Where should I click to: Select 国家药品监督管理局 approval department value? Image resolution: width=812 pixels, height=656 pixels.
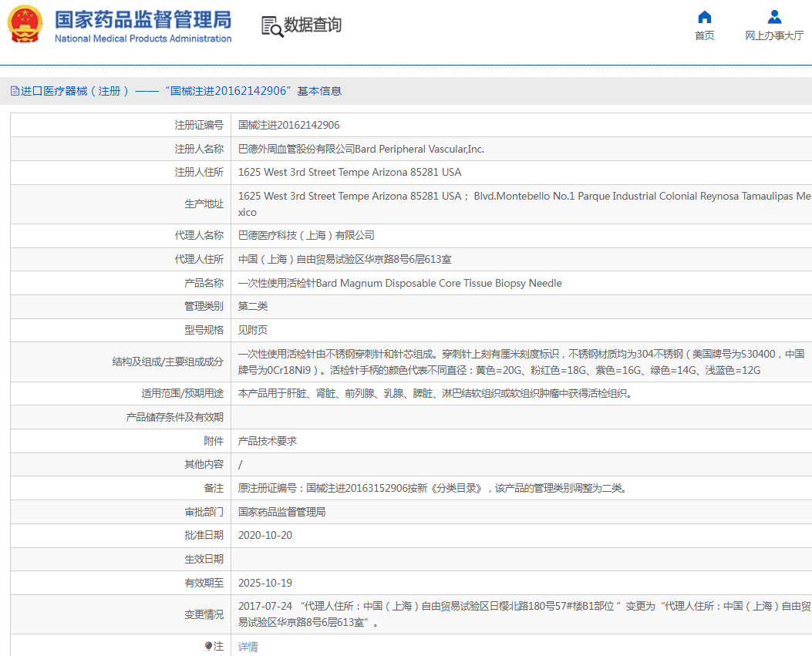point(281,512)
